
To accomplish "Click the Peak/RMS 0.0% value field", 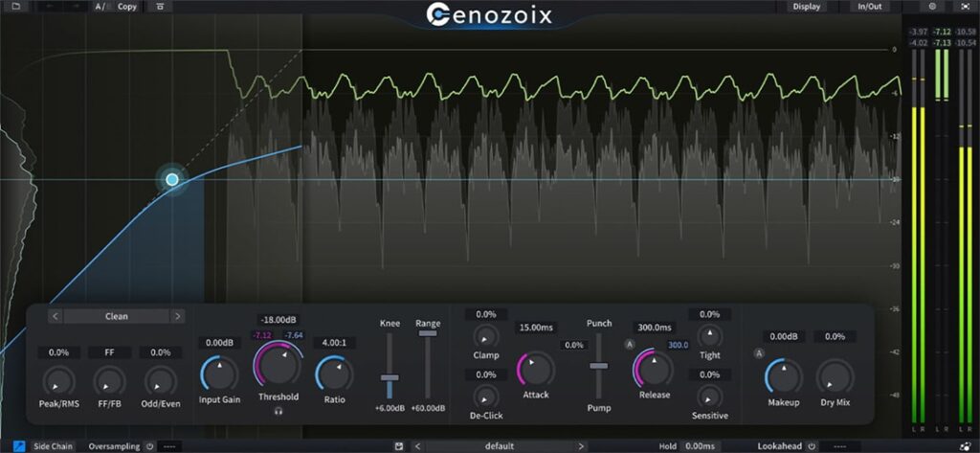I will tap(58, 352).
